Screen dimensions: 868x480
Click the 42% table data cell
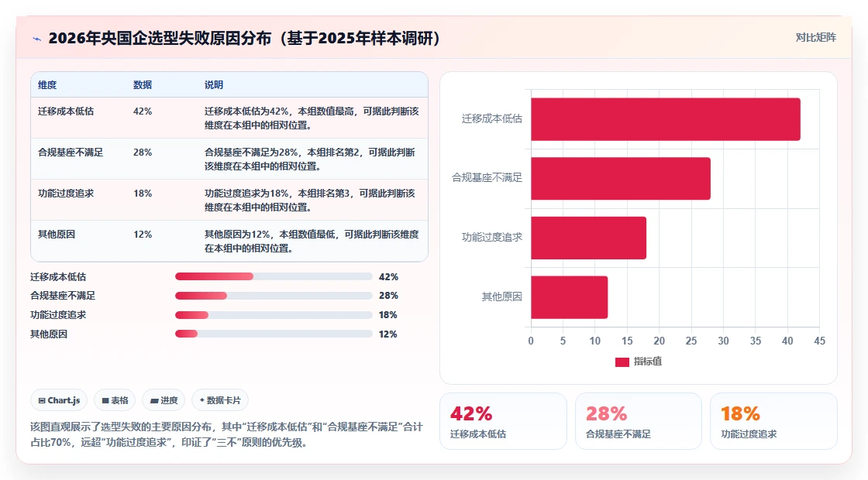tap(143, 111)
